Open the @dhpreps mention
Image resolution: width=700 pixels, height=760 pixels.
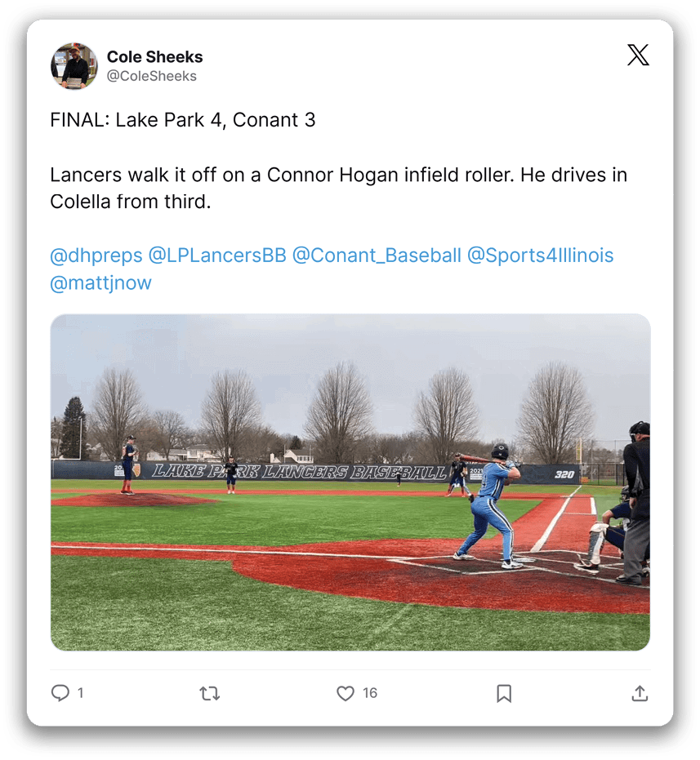click(96, 256)
